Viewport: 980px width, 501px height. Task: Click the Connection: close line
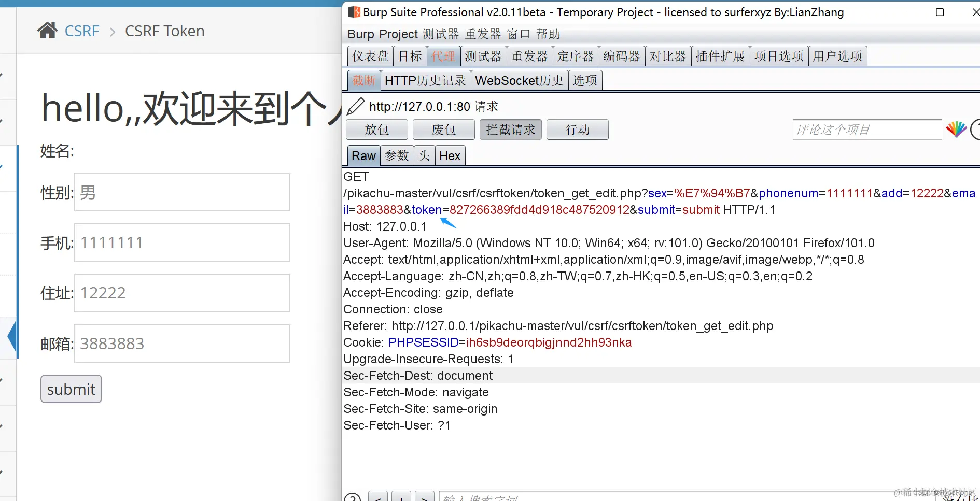pos(393,309)
